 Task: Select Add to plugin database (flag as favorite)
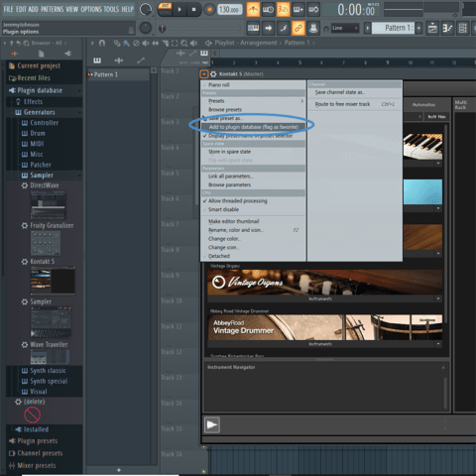click(253, 127)
